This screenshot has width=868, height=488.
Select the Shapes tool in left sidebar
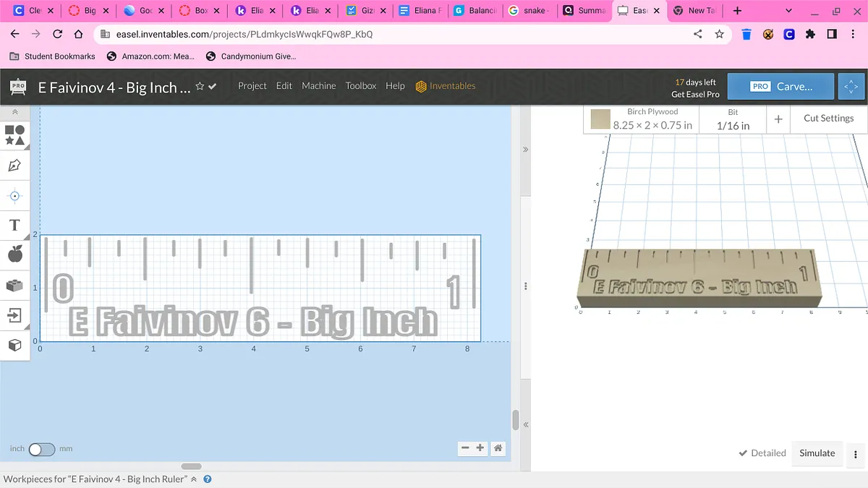click(x=14, y=134)
